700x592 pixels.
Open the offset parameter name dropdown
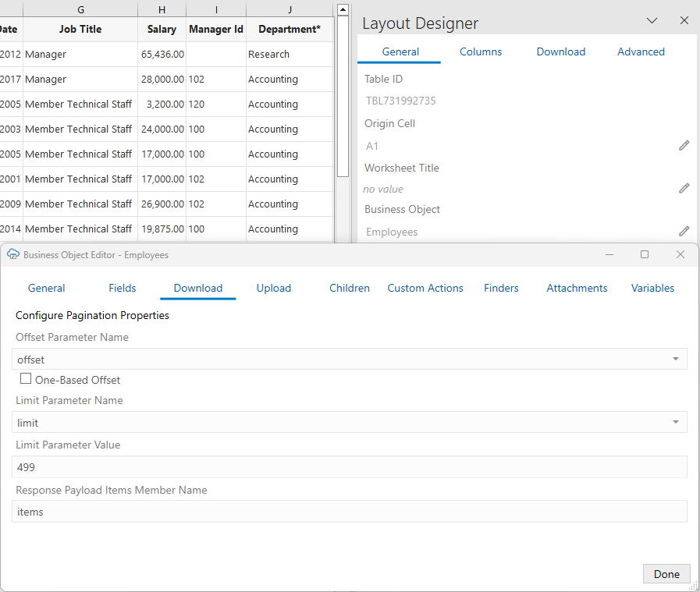tap(676, 359)
